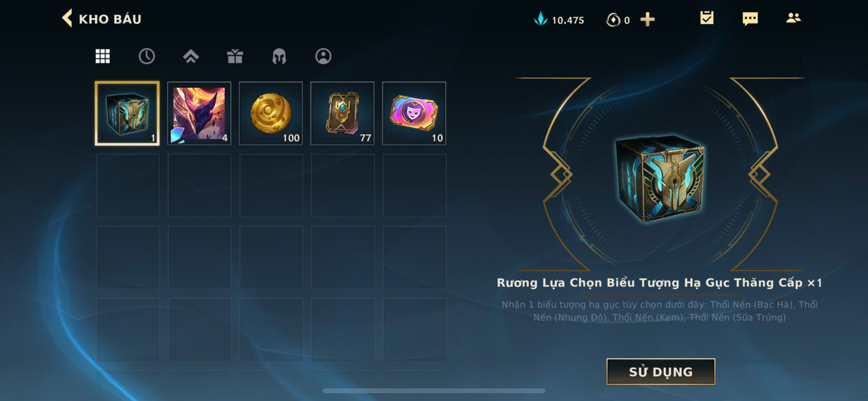Select the gold coin item with count 100
Viewport: 868px width, 401px height.
pos(271,113)
